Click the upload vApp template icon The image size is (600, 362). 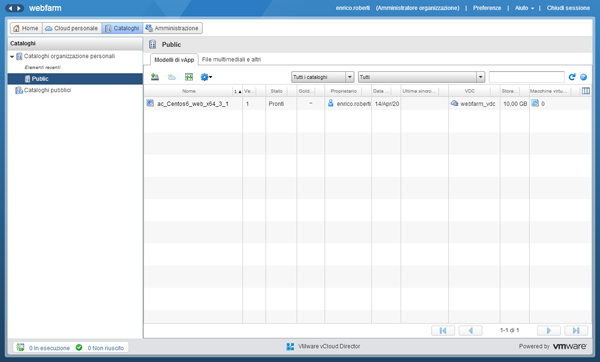click(x=155, y=77)
